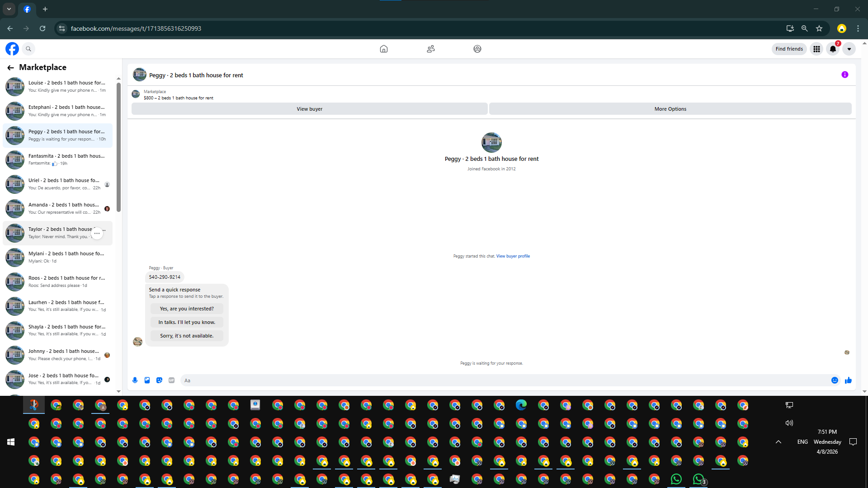Open Facebook notifications bell
Viewport: 868px width, 488px height.
click(833, 49)
